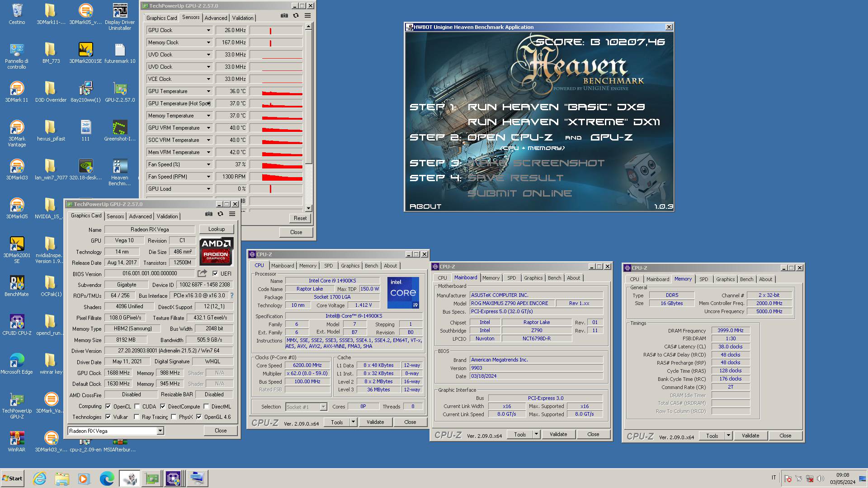Image resolution: width=868 pixels, height=488 pixels.
Task: Switch to Mainboard tab in CPU-Z CPU window
Action: click(x=283, y=266)
